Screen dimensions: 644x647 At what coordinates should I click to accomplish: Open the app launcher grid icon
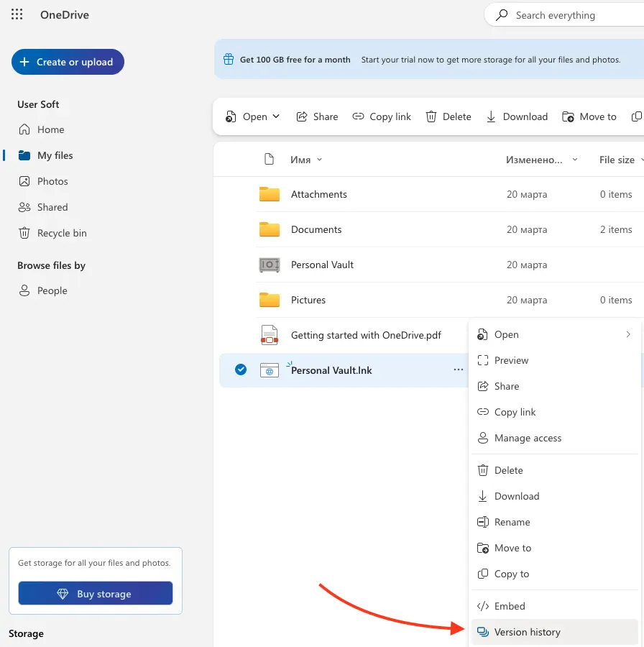point(17,14)
